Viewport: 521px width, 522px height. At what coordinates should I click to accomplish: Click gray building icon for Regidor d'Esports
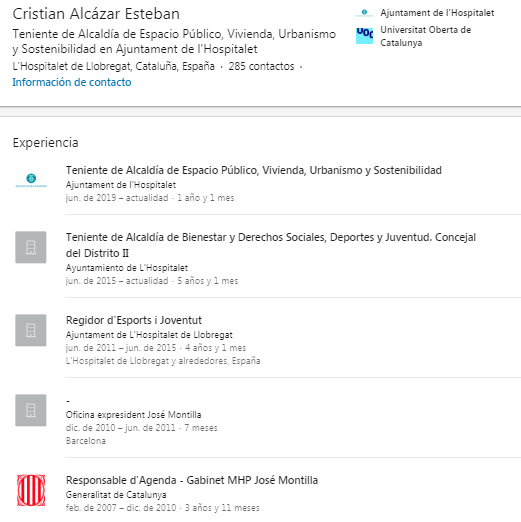pyautogui.click(x=31, y=330)
